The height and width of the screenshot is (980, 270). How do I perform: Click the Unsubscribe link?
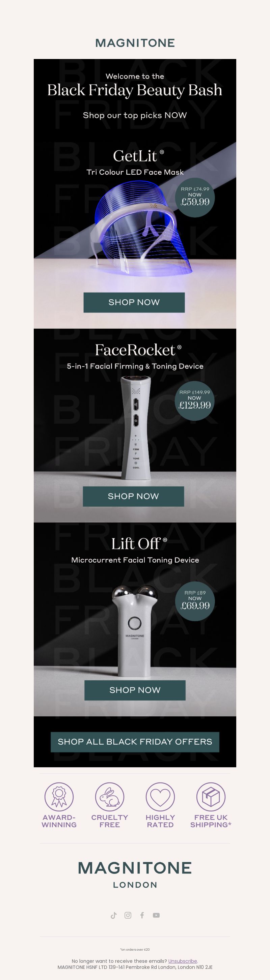(x=182, y=961)
